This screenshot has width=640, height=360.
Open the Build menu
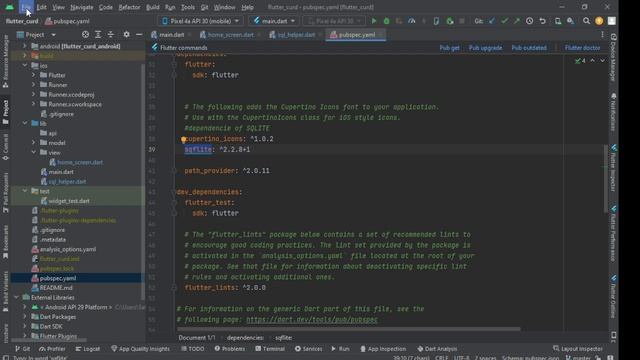(153, 7)
